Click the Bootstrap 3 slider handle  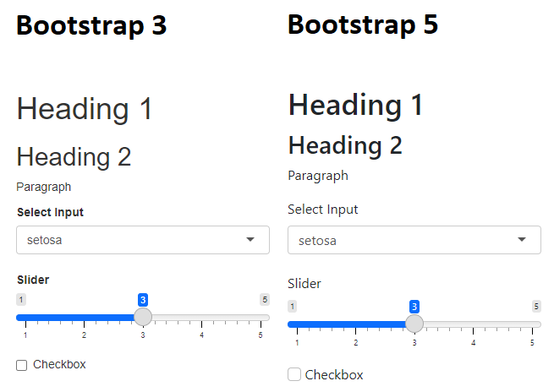[x=143, y=317]
